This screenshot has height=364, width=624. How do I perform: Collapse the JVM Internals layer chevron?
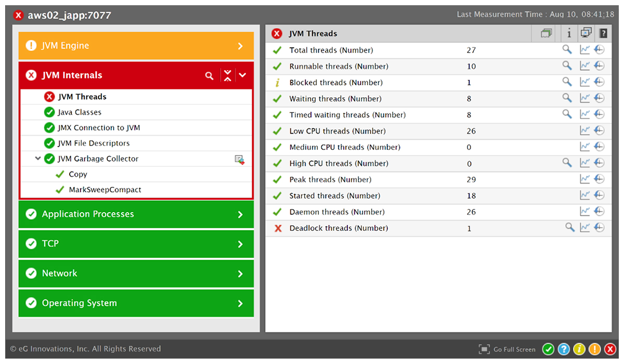242,75
